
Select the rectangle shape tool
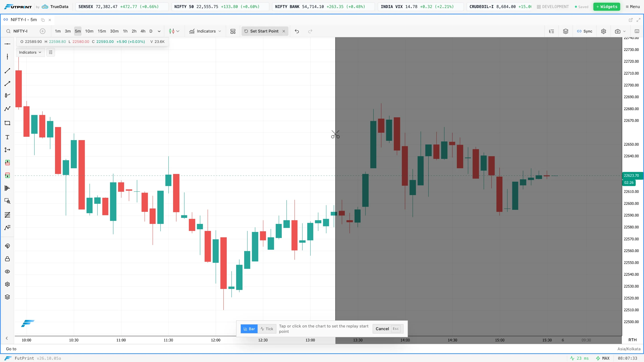(7, 123)
